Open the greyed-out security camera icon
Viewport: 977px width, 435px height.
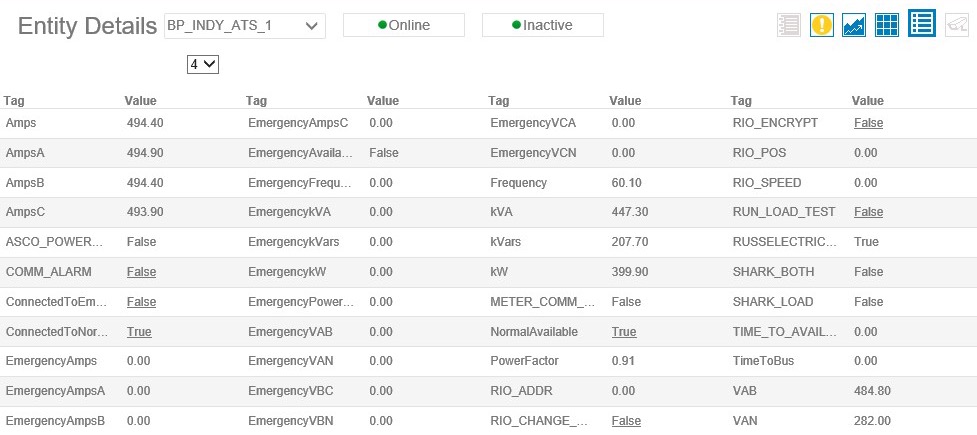[957, 25]
